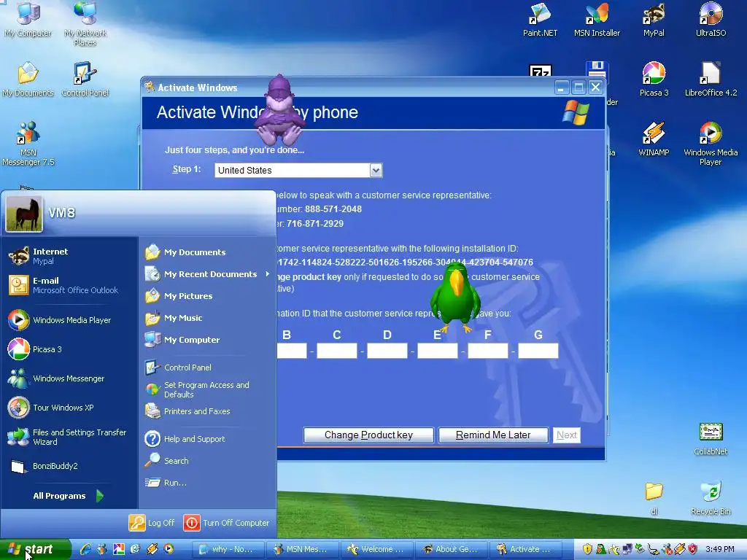Click the purple BonziBuddy gorilla character
Viewport: 747px width, 560px height.
pos(279,111)
